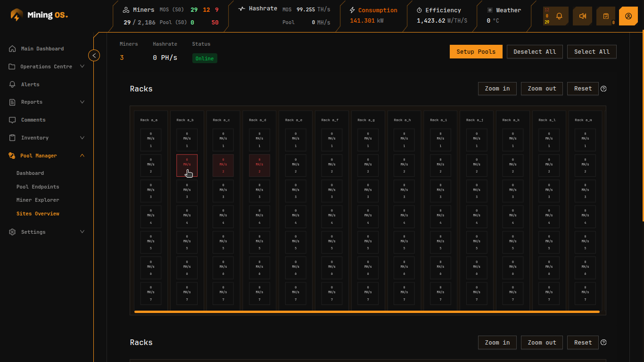Deselect highlighted miner 2 in Rack a_d
Viewport: 644px width, 362px height.
pyautogui.click(x=259, y=165)
